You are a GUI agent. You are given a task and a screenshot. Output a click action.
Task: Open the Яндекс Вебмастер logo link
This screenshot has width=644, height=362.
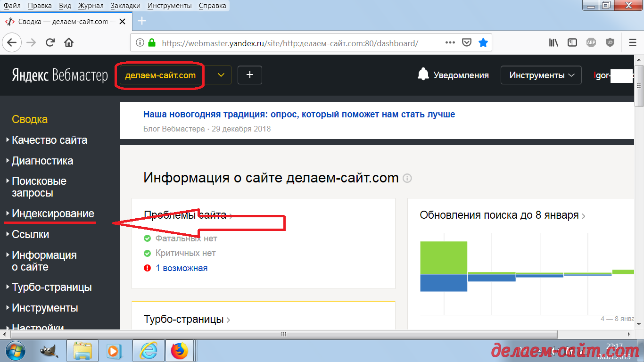point(59,75)
